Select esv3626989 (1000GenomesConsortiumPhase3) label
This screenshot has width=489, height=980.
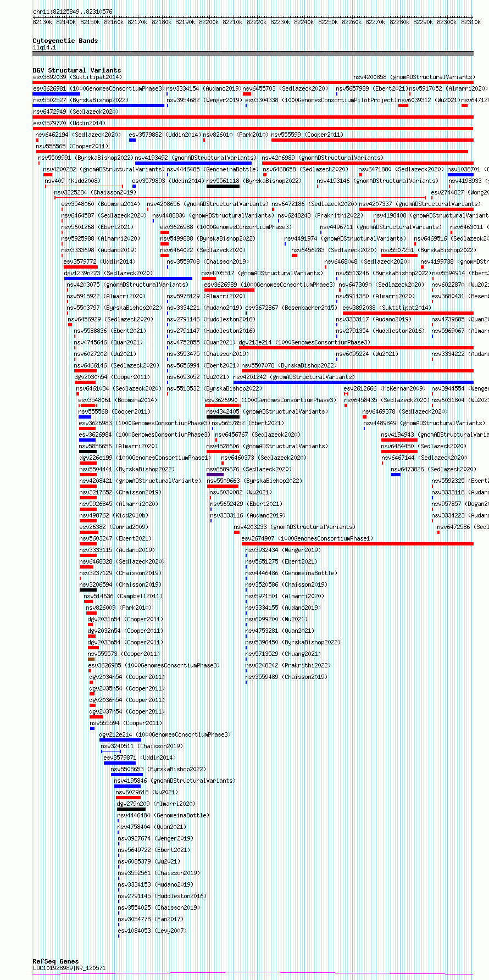point(270,285)
